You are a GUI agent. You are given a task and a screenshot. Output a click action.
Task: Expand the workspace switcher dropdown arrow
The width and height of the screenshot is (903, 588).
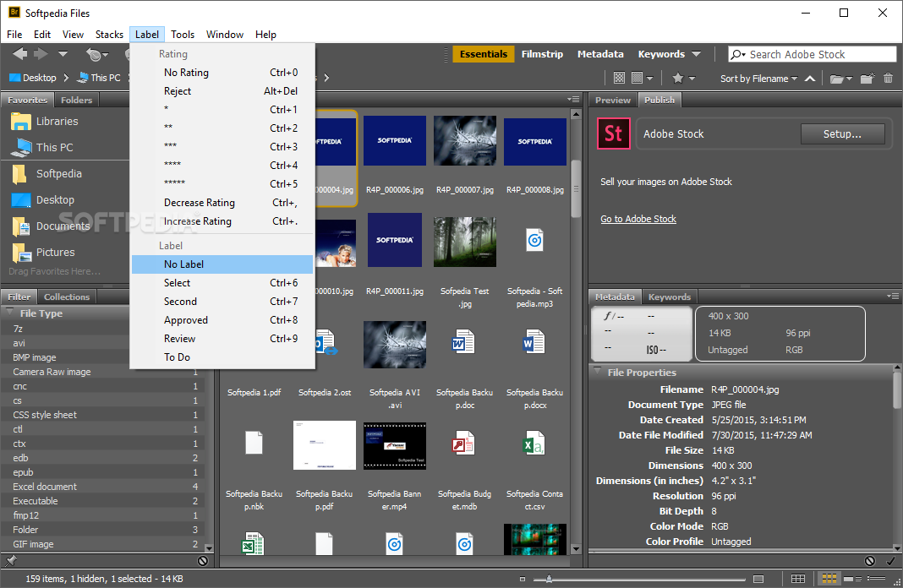pos(696,54)
